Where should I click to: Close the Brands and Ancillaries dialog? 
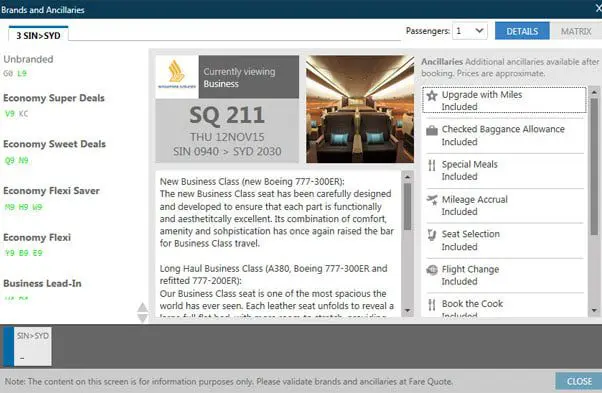pos(598,8)
